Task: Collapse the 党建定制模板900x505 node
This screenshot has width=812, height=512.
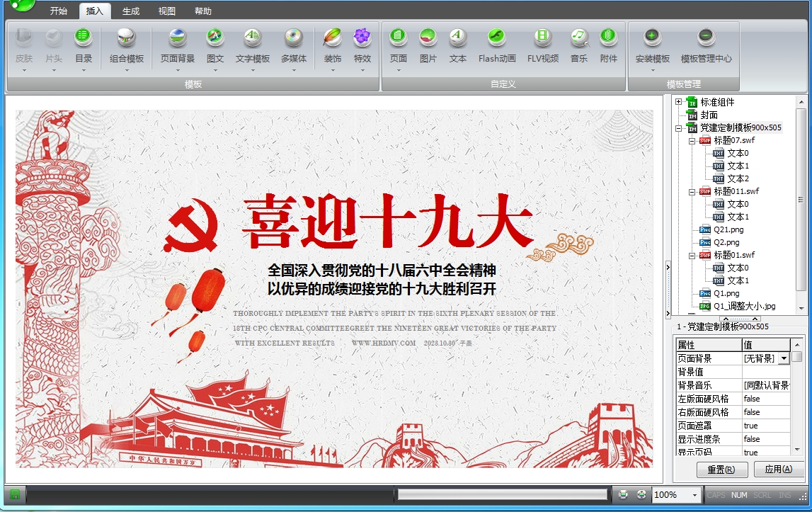Action: click(x=678, y=128)
